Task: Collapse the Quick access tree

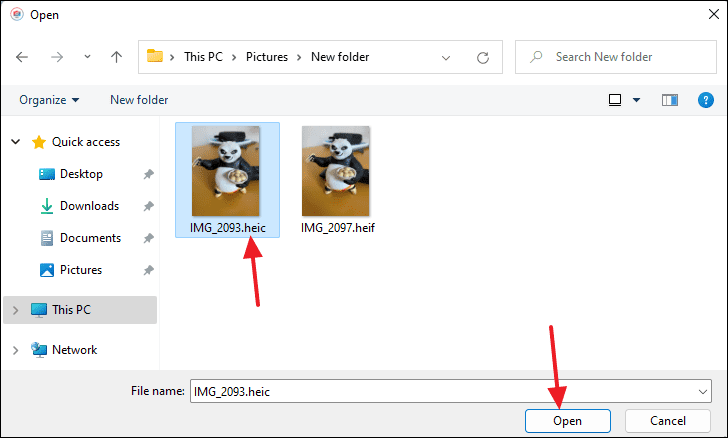Action: click(x=15, y=142)
